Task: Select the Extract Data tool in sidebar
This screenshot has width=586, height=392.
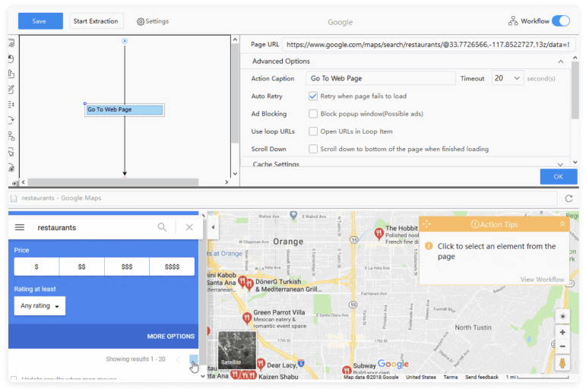Action: [x=11, y=74]
